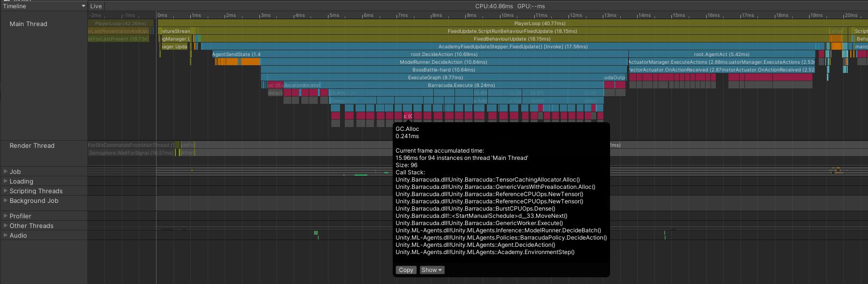Open the Show dropdown in tooltip

tap(432, 270)
